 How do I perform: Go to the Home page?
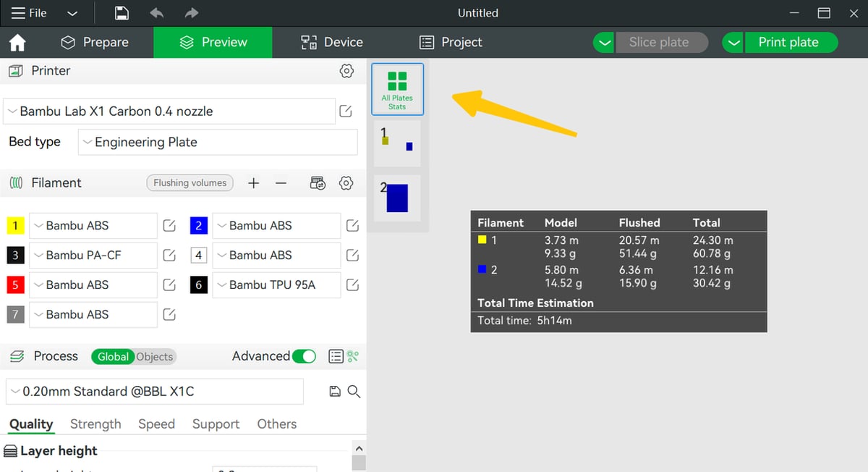[17, 43]
